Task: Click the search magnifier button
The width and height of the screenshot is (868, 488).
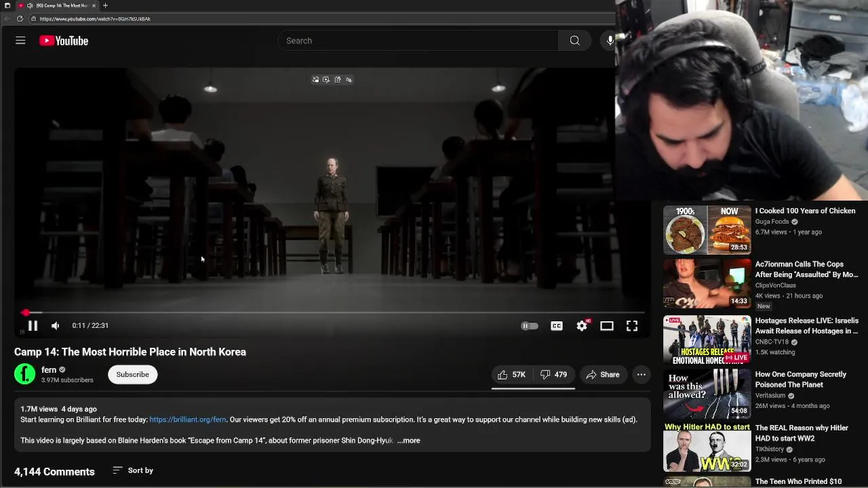Action: pyautogui.click(x=574, y=41)
